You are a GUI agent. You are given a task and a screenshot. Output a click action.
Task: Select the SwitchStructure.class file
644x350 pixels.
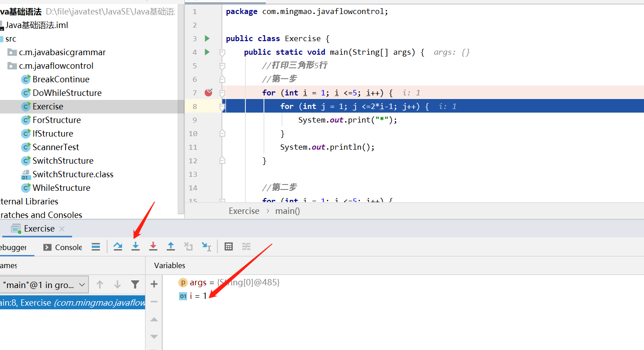click(73, 174)
